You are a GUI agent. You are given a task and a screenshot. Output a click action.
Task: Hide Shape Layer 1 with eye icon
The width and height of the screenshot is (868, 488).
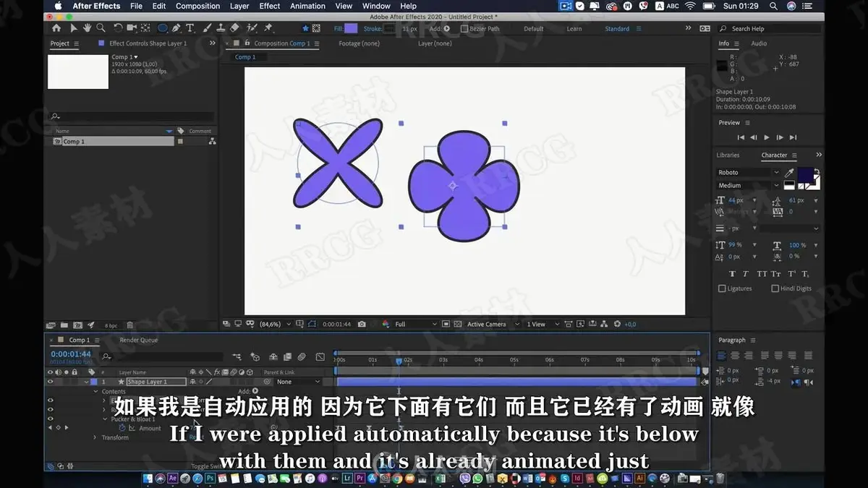[51, 382]
